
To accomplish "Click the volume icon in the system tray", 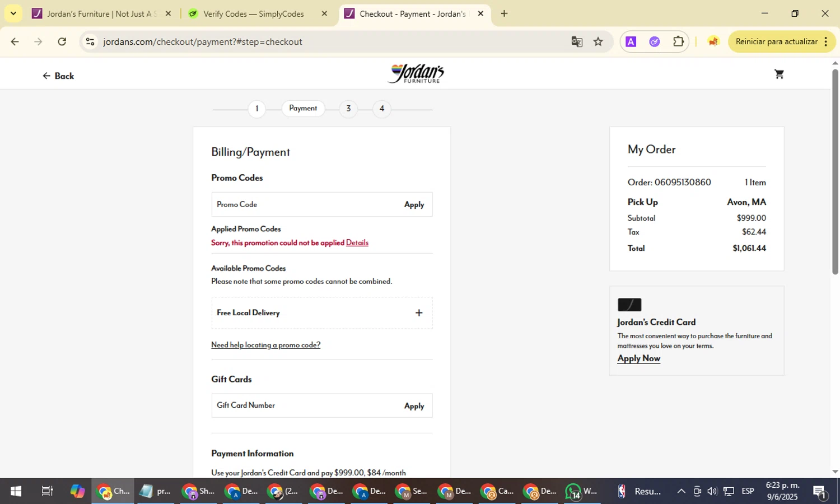I will [712, 491].
